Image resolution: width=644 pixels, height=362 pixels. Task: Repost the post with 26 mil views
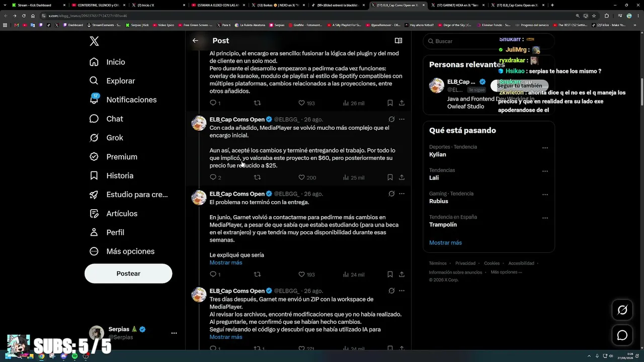tap(257, 103)
